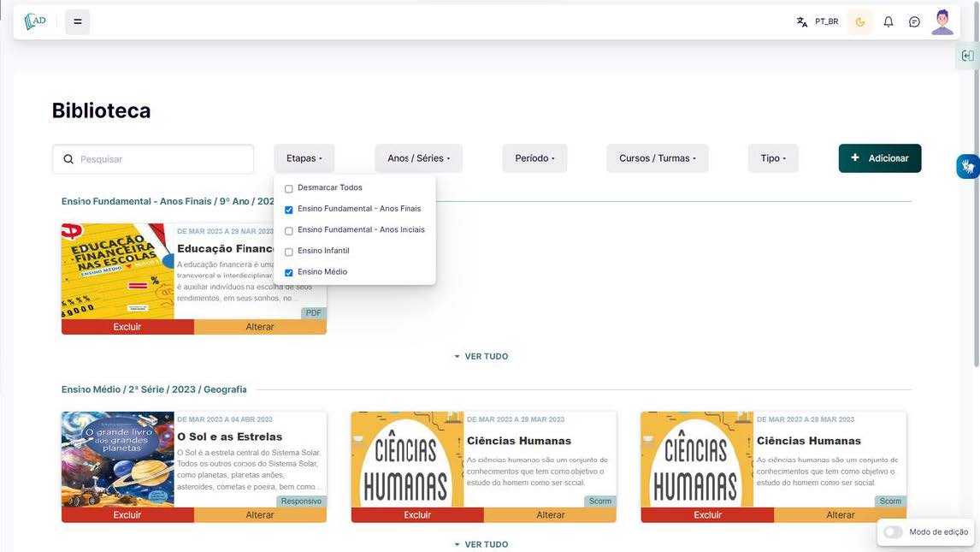This screenshot has width=980, height=552.
Task: Click the hamburger menu icon
Action: (x=77, y=21)
